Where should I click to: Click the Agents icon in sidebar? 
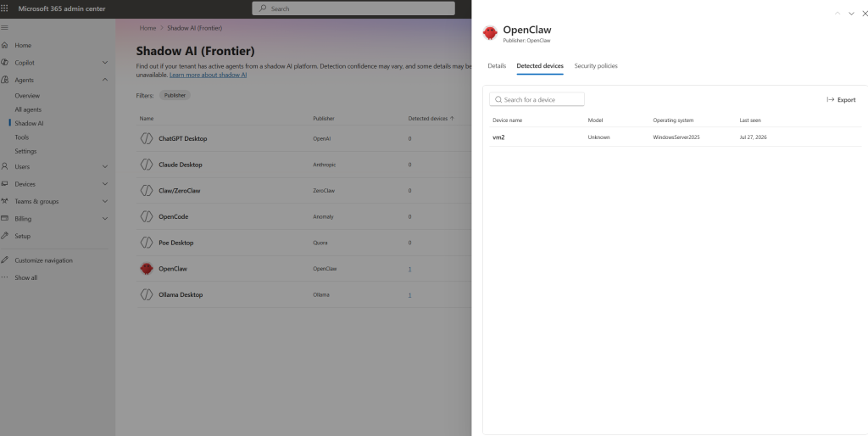click(x=4, y=80)
